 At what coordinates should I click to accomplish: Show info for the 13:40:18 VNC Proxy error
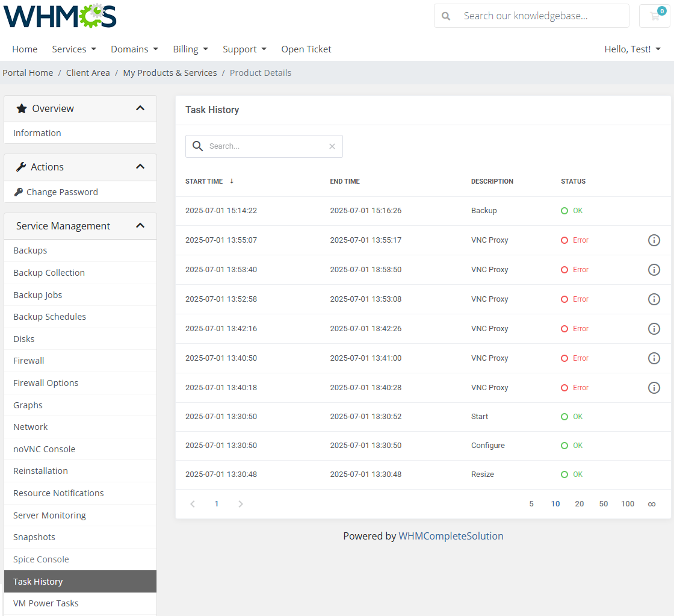[x=654, y=388]
